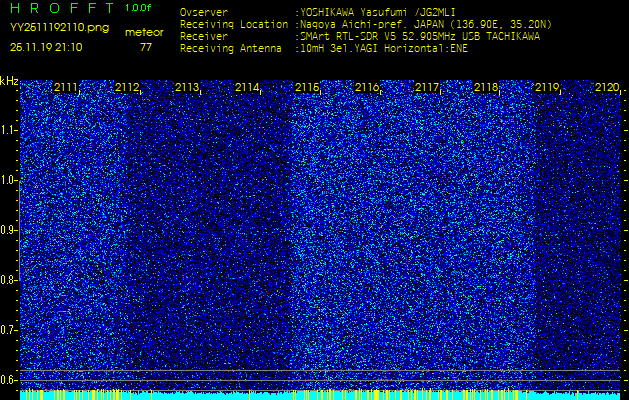Click the 1.0 kHz axis label
The image size is (629, 400).
pos(8,180)
